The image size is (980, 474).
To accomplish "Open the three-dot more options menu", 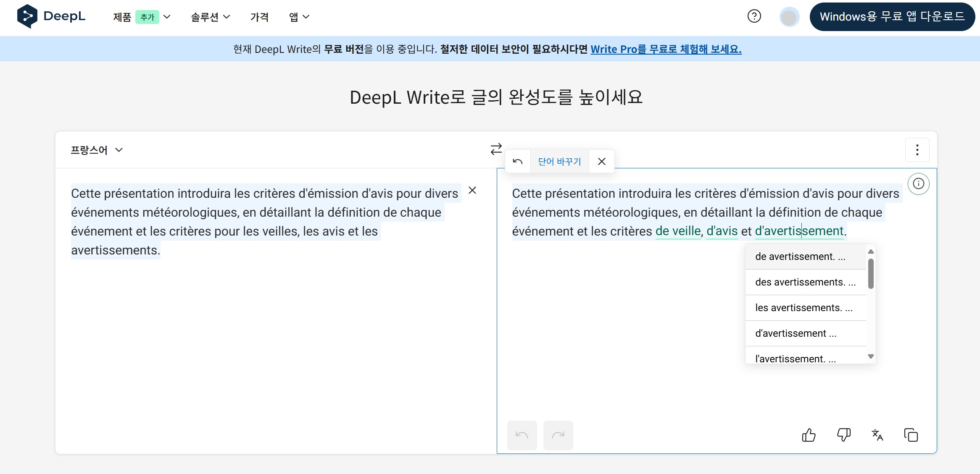I will point(917,150).
